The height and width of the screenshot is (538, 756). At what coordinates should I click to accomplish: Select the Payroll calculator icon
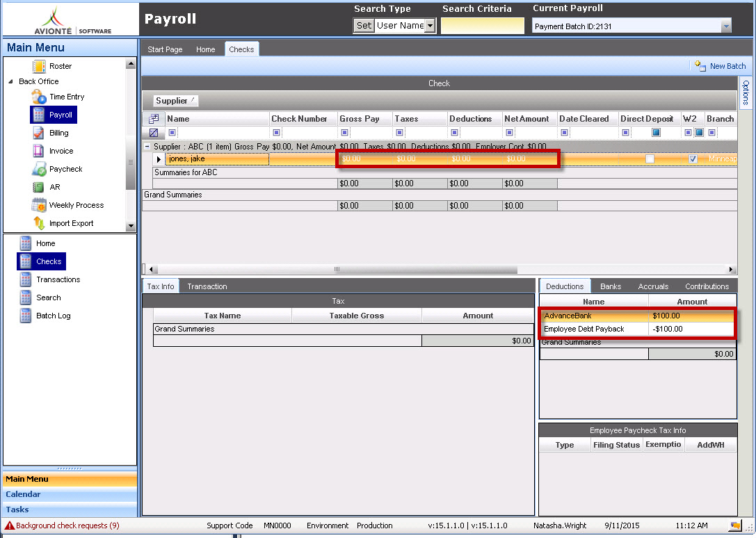pyautogui.click(x=38, y=115)
